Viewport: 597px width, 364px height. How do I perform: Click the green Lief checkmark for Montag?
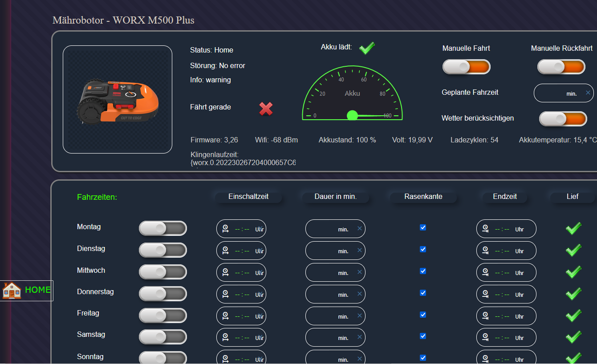click(x=573, y=228)
